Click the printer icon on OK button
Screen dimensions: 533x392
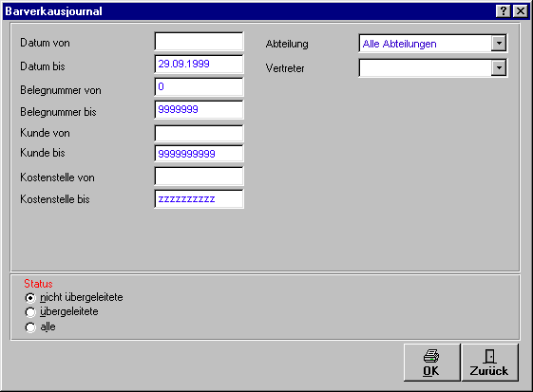coord(431,356)
